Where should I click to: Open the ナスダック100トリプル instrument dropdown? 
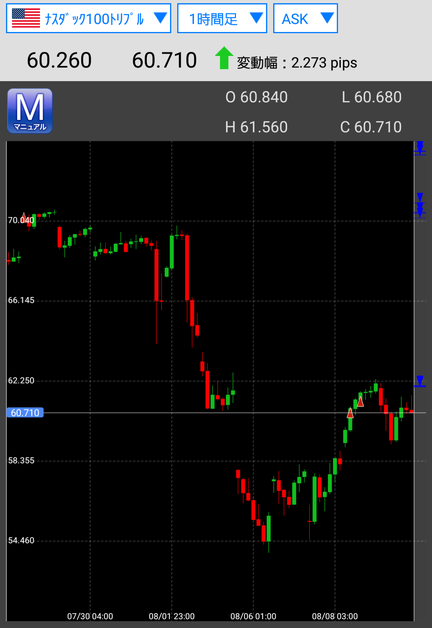(x=88, y=18)
